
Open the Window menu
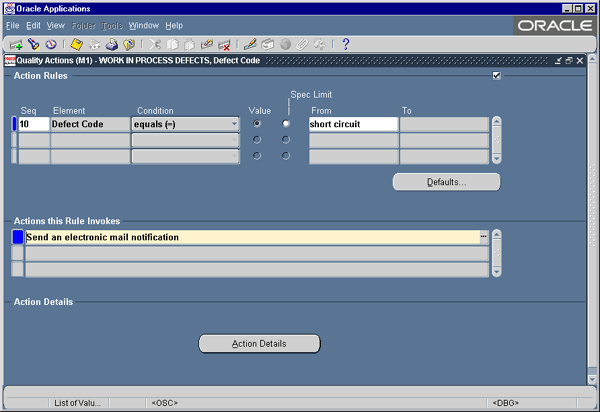144,25
